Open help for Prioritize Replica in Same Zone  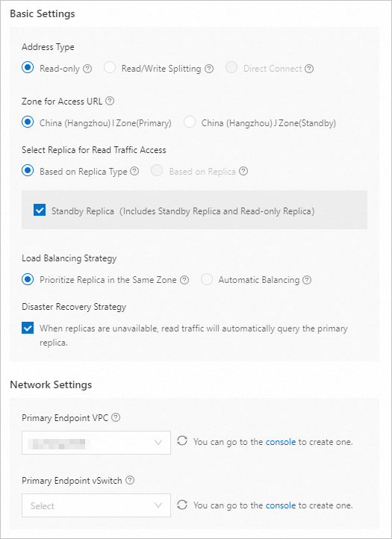(x=184, y=280)
